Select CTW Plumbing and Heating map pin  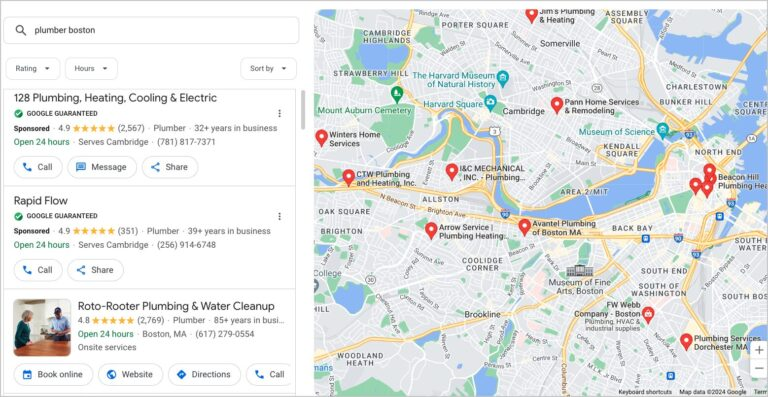349,178
